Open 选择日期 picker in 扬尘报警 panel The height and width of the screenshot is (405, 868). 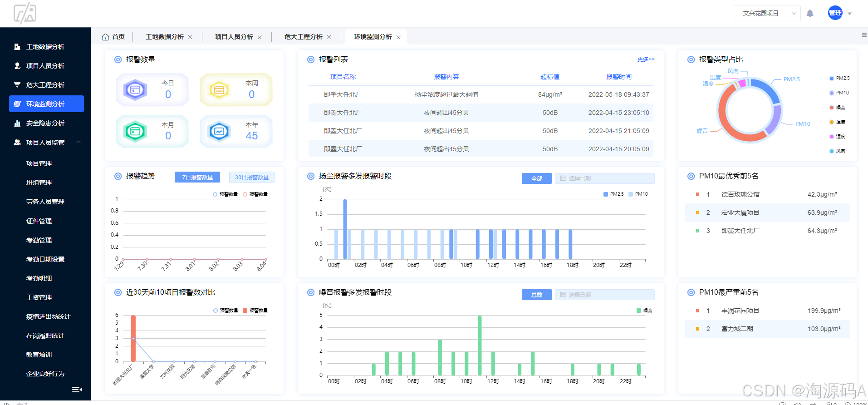(x=605, y=178)
